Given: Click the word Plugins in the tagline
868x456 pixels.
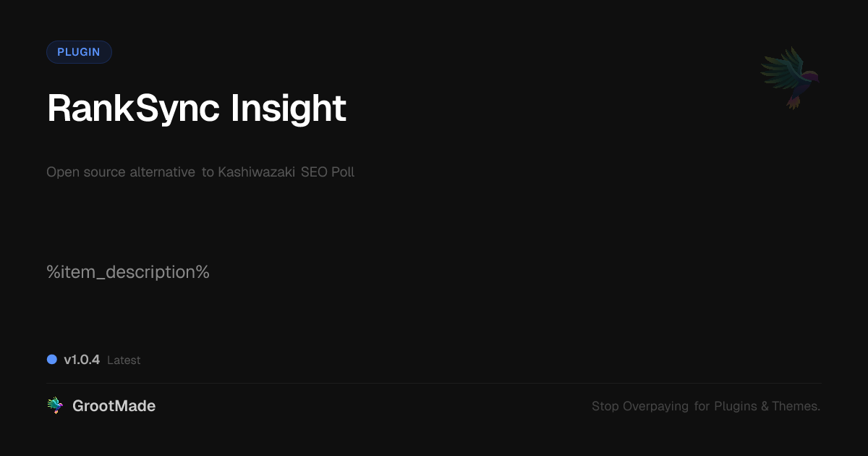Looking at the screenshot, I should pos(736,406).
